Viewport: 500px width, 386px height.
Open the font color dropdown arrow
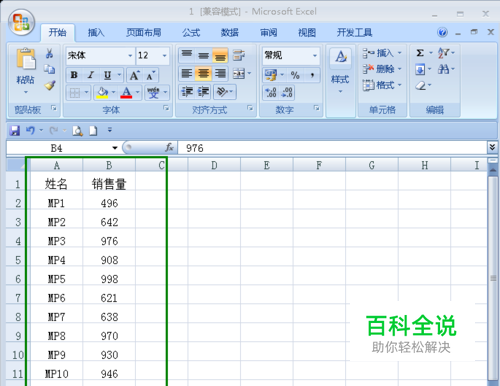(137, 92)
